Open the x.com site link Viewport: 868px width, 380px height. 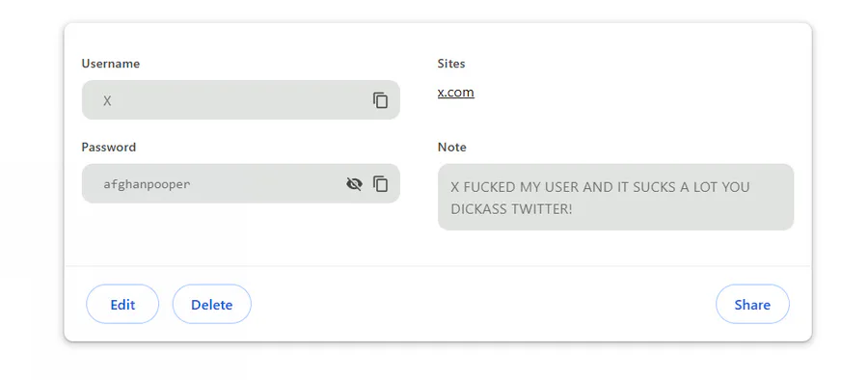coord(455,92)
